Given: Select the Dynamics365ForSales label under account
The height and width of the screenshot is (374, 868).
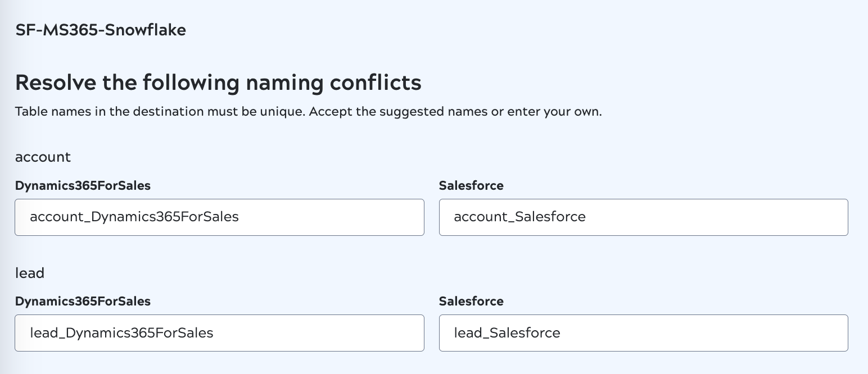Looking at the screenshot, I should (83, 186).
